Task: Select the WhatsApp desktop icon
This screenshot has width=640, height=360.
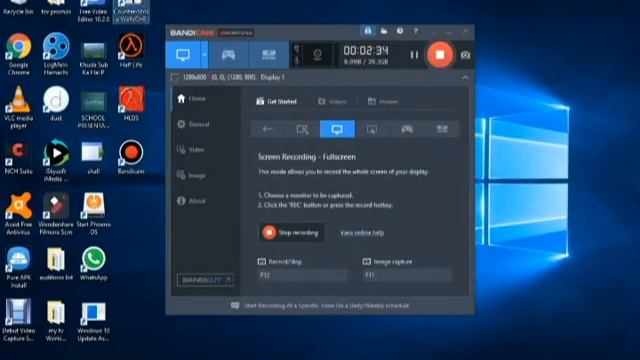Action: click(x=93, y=264)
